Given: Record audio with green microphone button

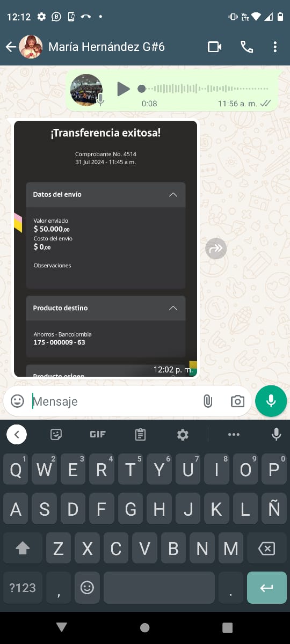Looking at the screenshot, I should click(x=271, y=401).
